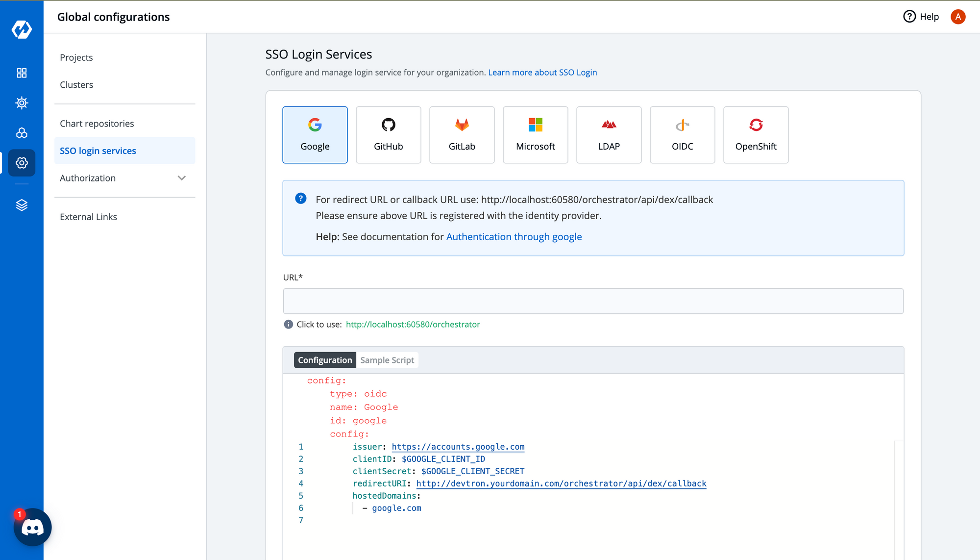Click the blue info question icon in banner
This screenshot has height=560, width=980.
point(301,199)
